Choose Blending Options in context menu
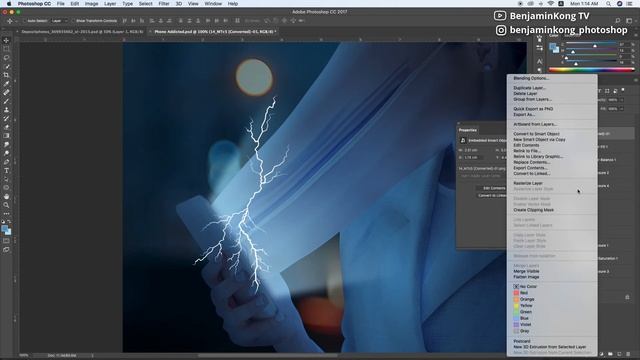Screen dimensions: 640x360 531,78
